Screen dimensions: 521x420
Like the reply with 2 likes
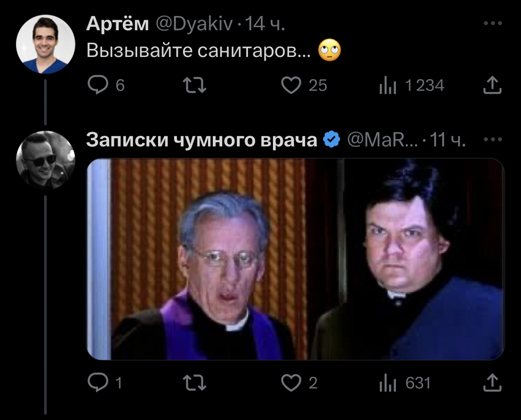(x=291, y=383)
